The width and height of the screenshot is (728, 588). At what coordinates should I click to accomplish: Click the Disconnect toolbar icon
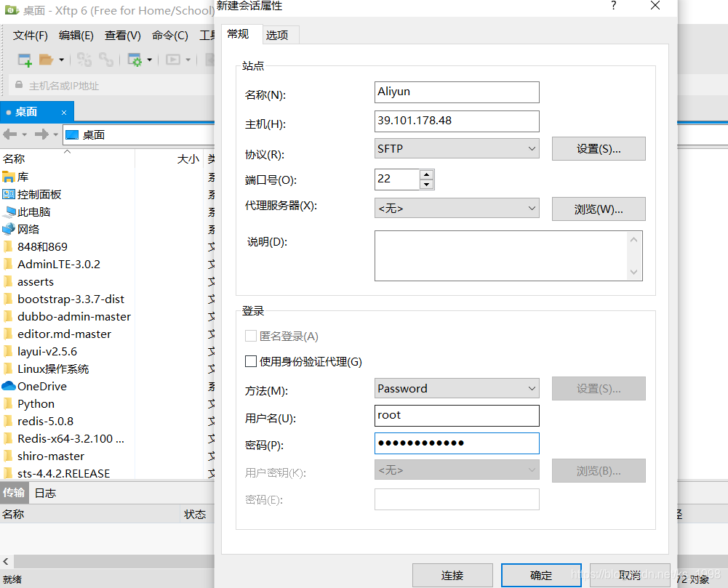pos(84,59)
